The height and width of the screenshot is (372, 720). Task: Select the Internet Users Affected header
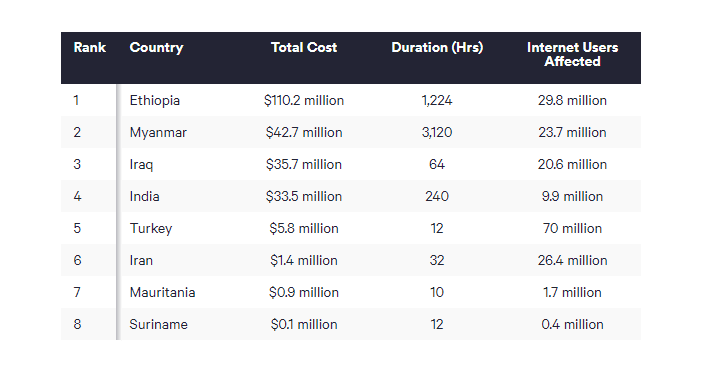click(x=573, y=54)
